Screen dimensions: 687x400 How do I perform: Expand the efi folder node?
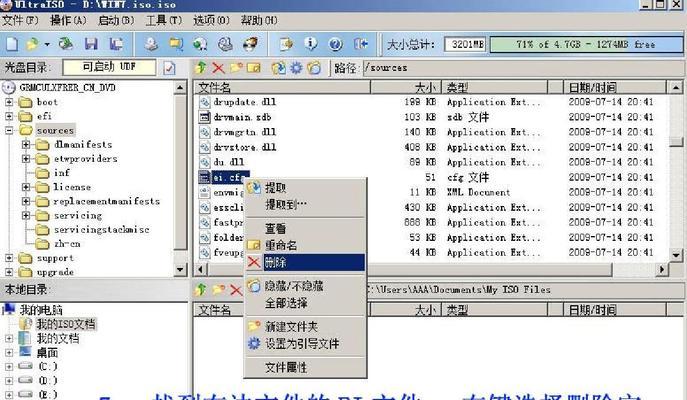[x=9, y=116]
